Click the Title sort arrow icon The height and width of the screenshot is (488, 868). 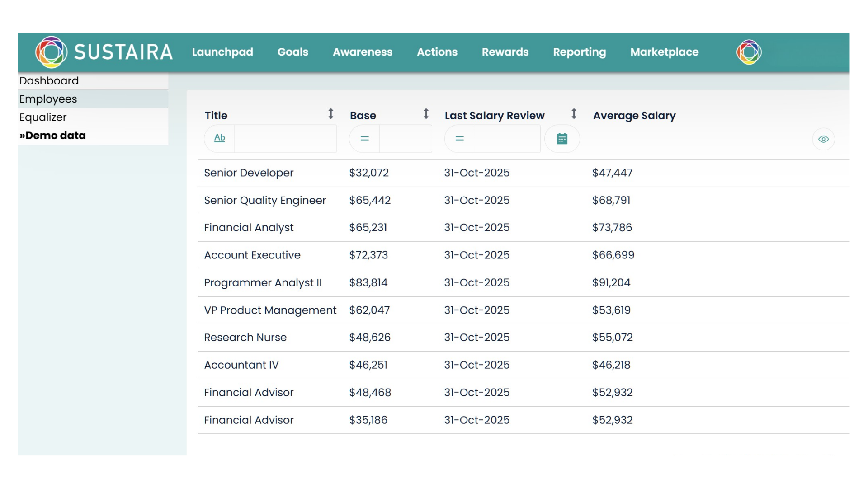331,114
